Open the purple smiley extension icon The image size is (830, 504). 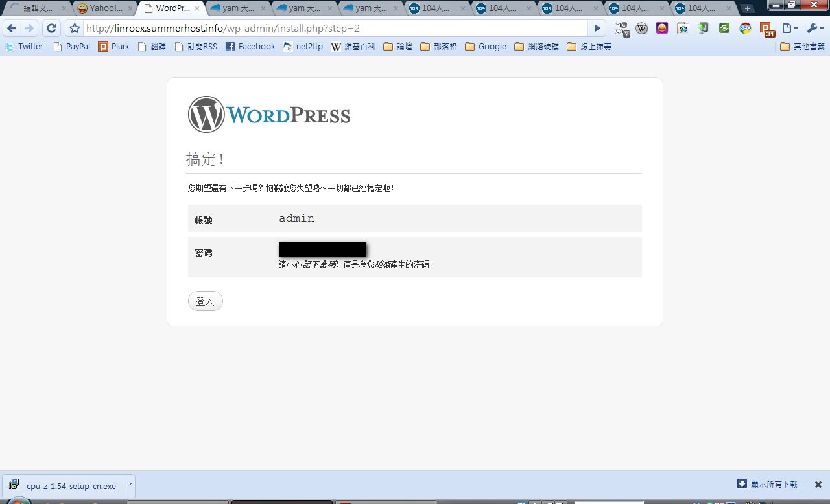(662, 29)
